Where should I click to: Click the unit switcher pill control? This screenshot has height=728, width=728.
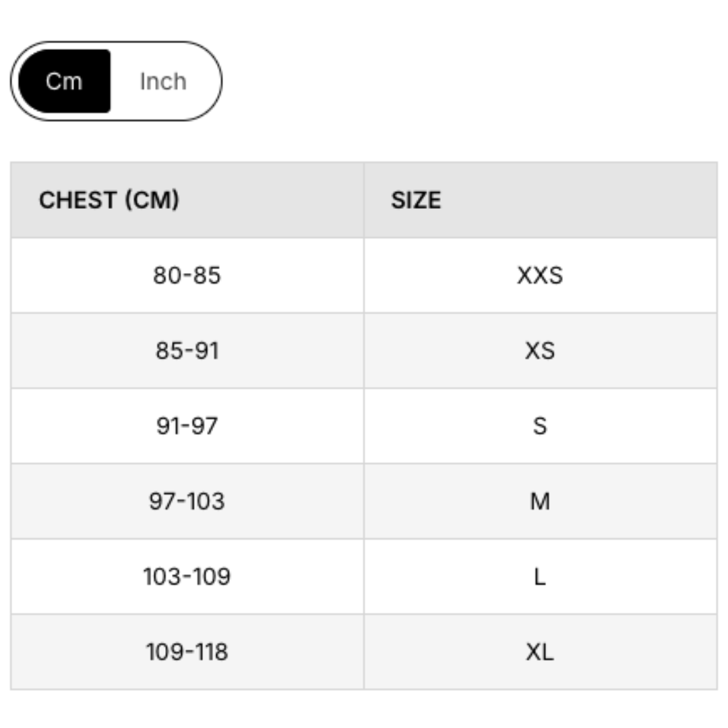tap(116, 80)
